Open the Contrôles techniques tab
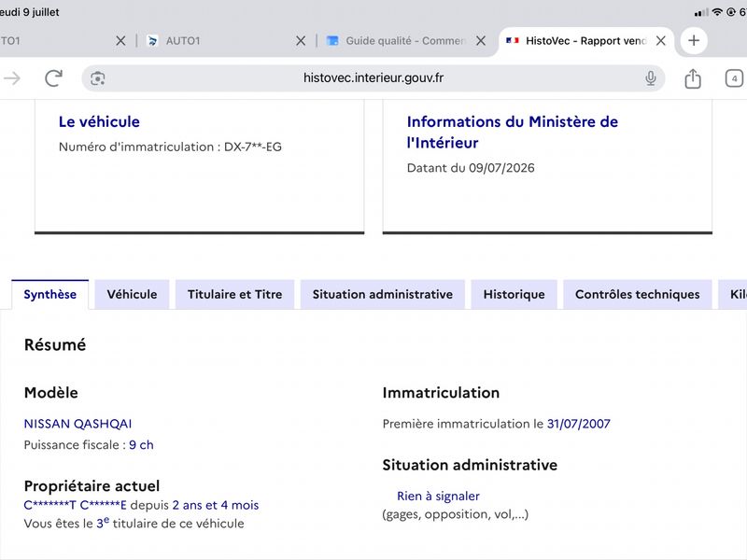The width and height of the screenshot is (747, 560). coord(638,294)
